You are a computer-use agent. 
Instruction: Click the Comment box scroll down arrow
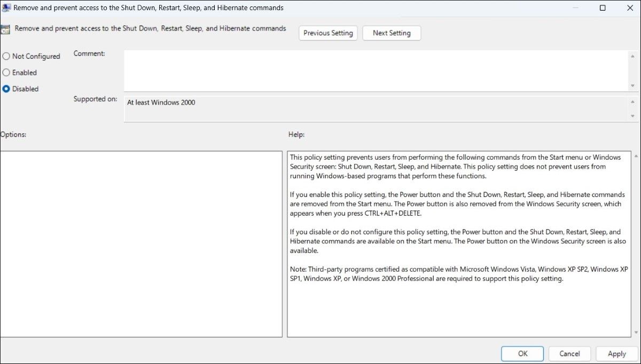[634, 86]
